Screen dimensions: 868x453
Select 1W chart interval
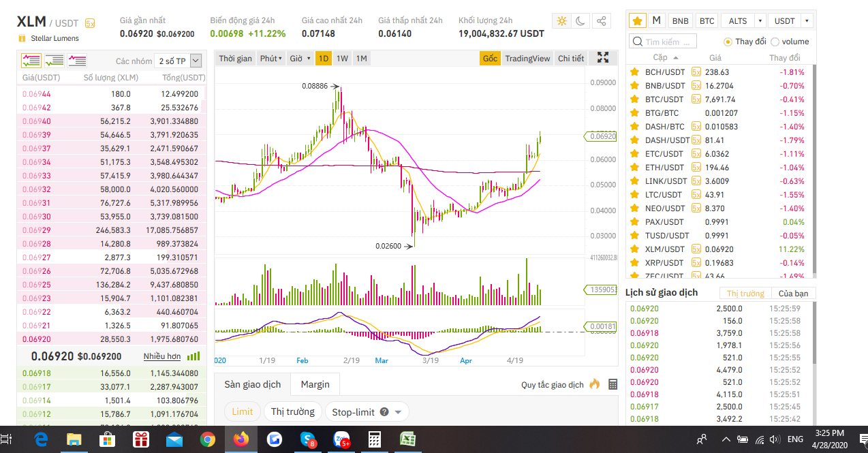(x=343, y=59)
